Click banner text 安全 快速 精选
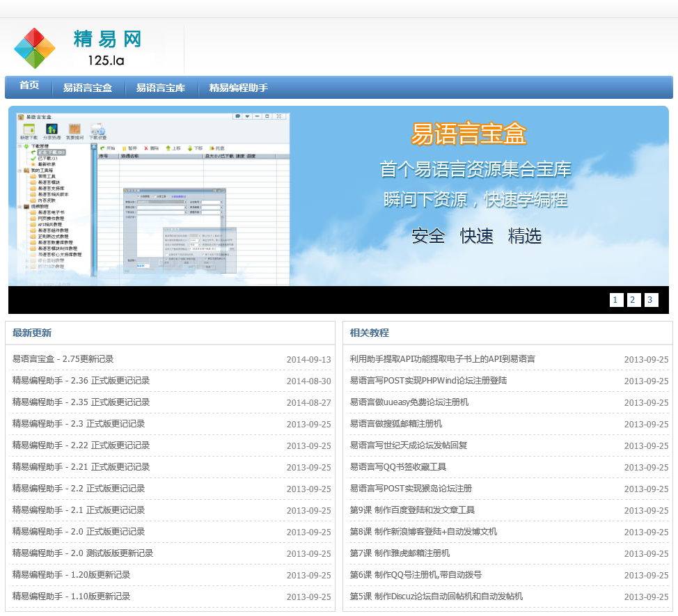Screen dimensions: 678x616 pyautogui.click(x=477, y=236)
